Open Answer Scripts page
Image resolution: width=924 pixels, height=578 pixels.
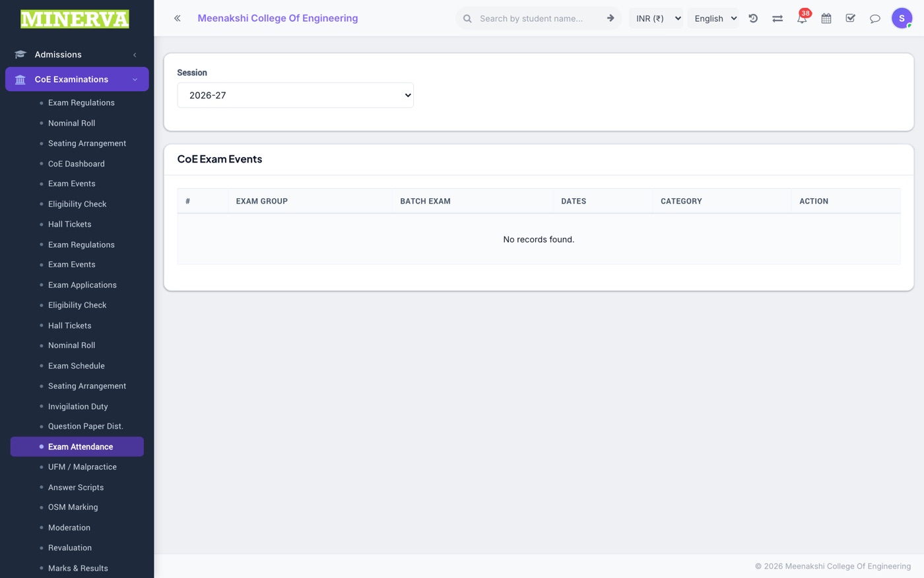point(77,488)
